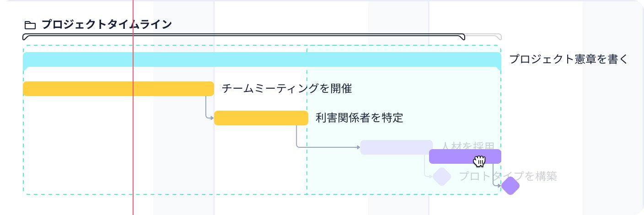
Task: Click the プロジェクト憲章を書く label
Action: point(569,59)
